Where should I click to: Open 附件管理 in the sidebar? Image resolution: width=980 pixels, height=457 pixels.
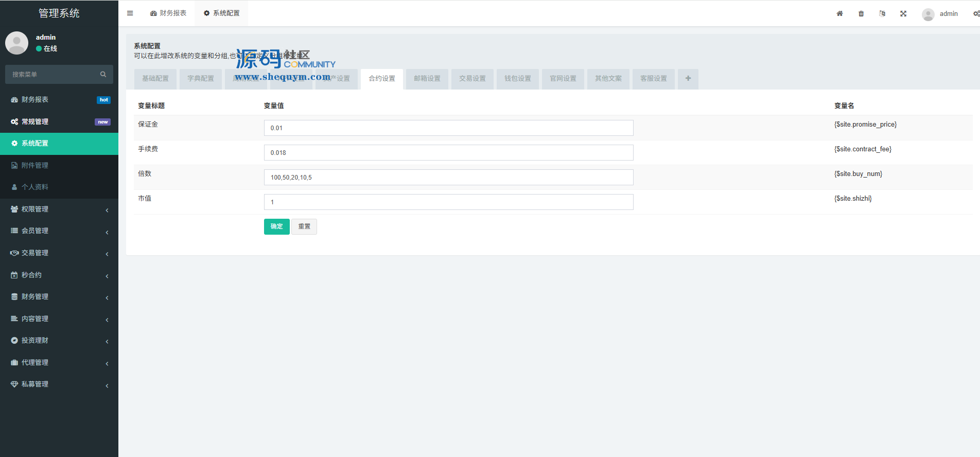(35, 165)
